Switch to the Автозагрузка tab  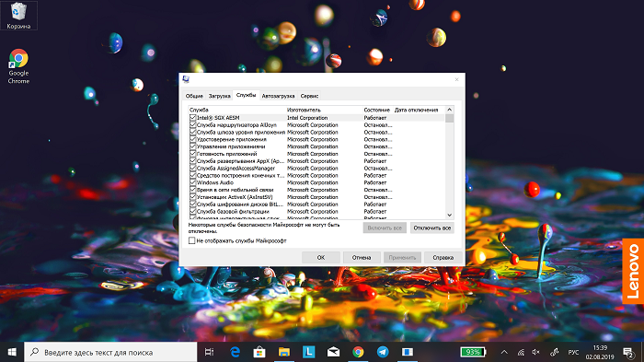click(278, 96)
